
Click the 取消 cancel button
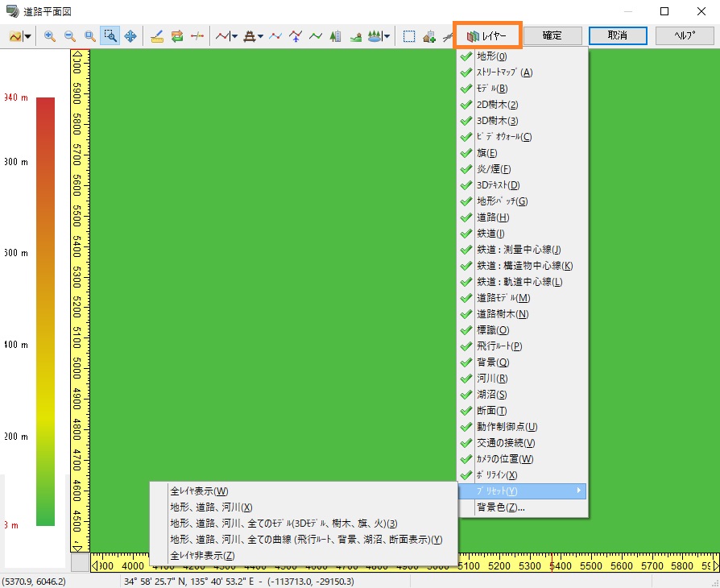pyautogui.click(x=618, y=35)
